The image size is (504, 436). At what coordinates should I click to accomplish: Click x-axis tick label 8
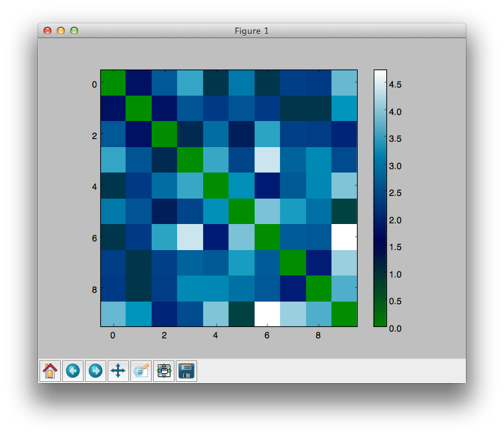click(318, 336)
